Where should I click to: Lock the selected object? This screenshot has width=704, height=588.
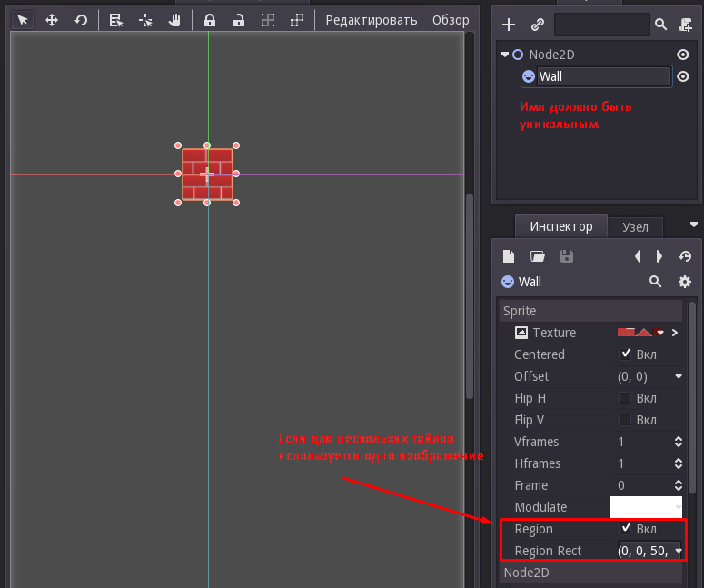point(210,20)
